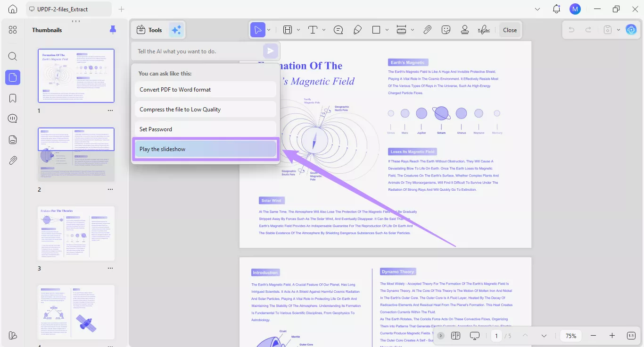Go to the Home screen icon
Viewport: 644px width, 347px height.
[x=13, y=9]
